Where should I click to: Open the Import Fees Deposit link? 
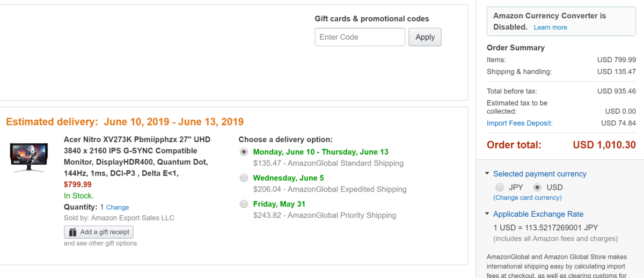point(519,123)
